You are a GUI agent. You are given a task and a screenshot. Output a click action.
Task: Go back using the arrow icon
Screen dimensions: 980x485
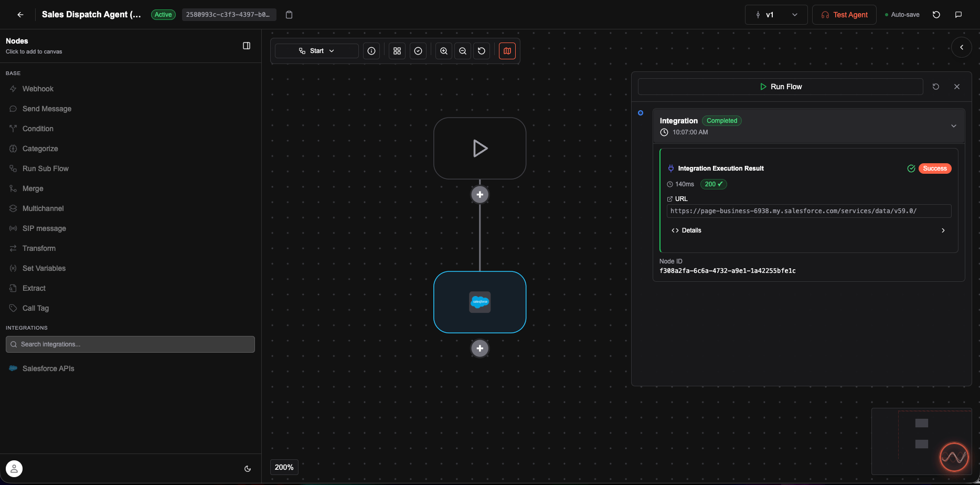[20, 15]
